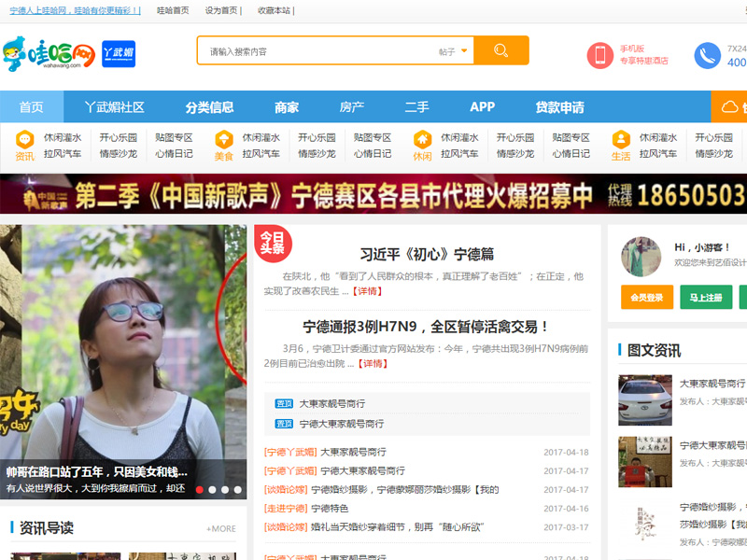Open headline 习近平《初心》宁德篇
The height and width of the screenshot is (560, 747).
click(x=427, y=254)
